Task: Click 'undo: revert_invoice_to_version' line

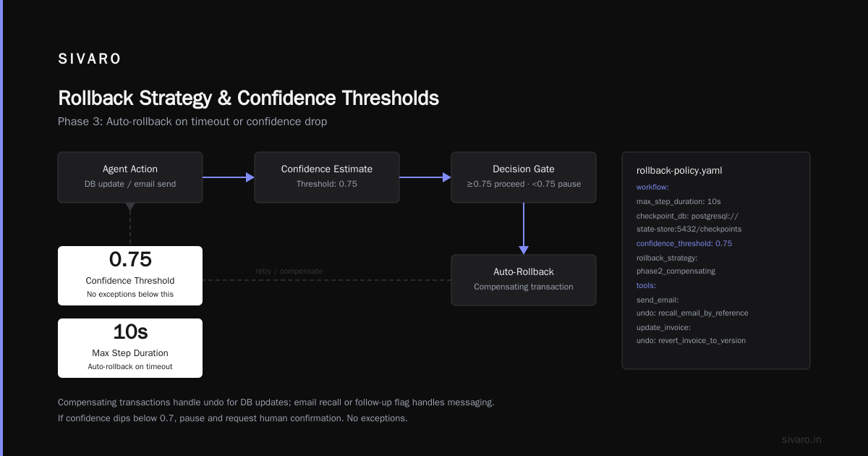Action: (x=691, y=341)
